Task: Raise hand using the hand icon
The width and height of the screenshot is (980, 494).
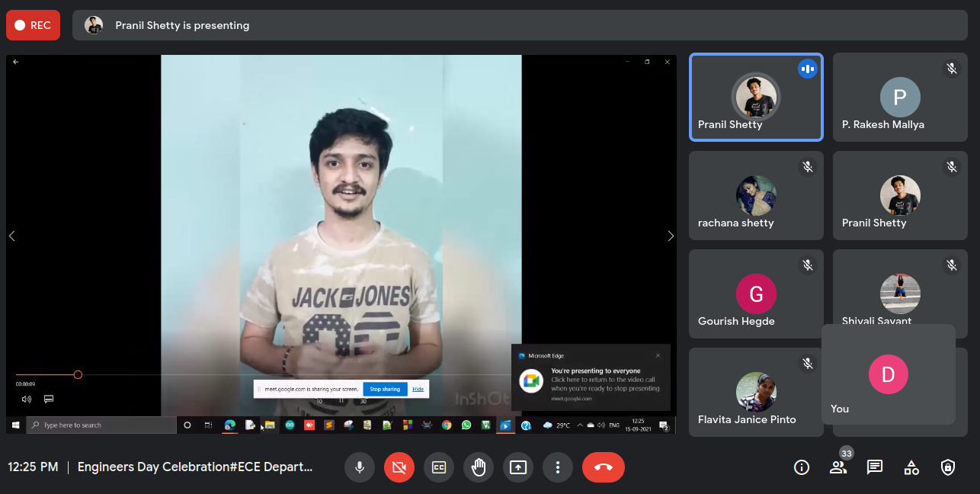Action: (x=479, y=467)
